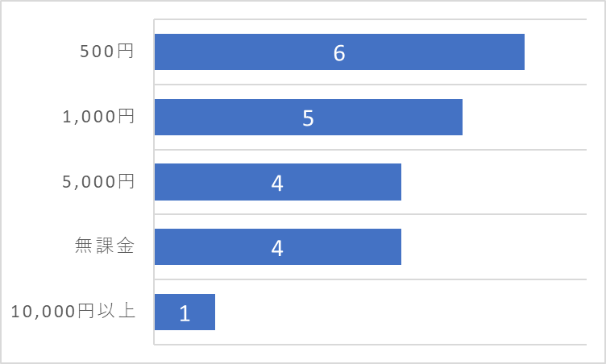The height and width of the screenshot is (364, 606).
Task: Click the 500円 axis label
Action: click(x=106, y=51)
